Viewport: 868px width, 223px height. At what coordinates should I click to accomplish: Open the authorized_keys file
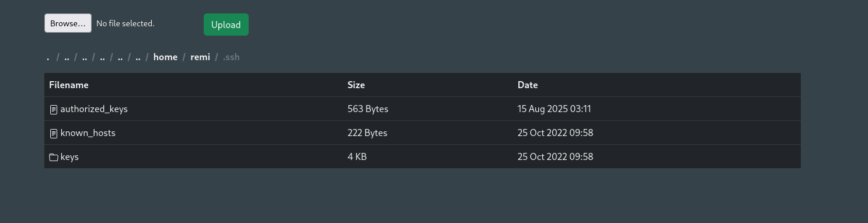[x=94, y=109]
